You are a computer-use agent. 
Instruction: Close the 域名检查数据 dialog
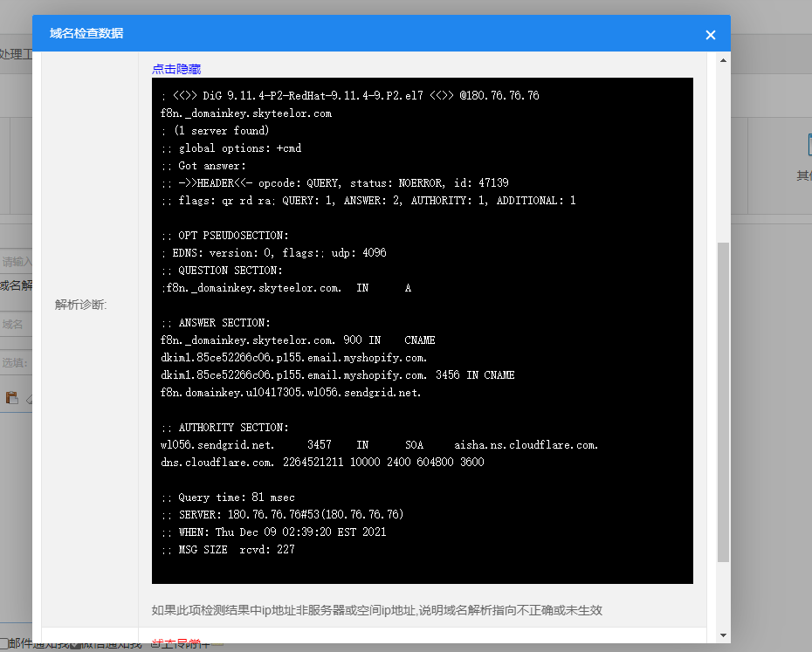tap(710, 35)
